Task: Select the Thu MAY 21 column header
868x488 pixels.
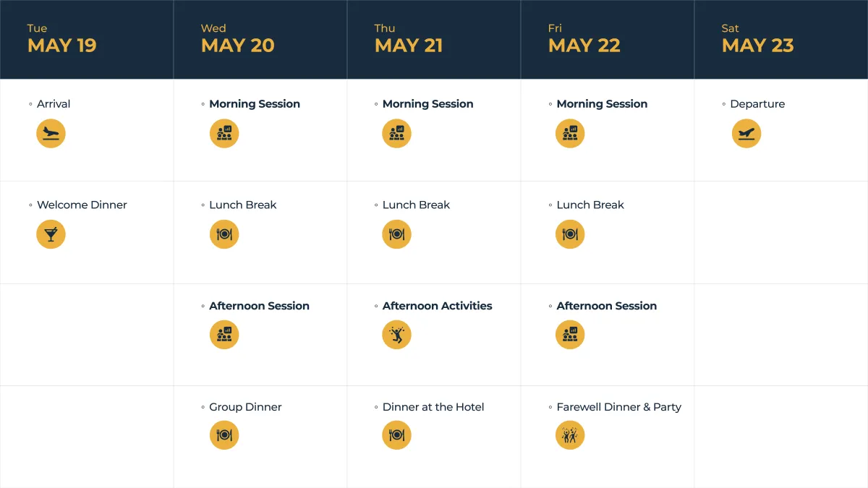Action: click(x=434, y=39)
